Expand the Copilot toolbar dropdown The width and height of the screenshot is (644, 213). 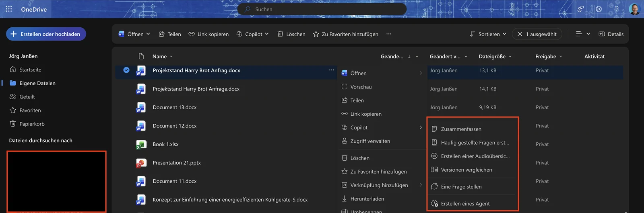(x=252, y=34)
